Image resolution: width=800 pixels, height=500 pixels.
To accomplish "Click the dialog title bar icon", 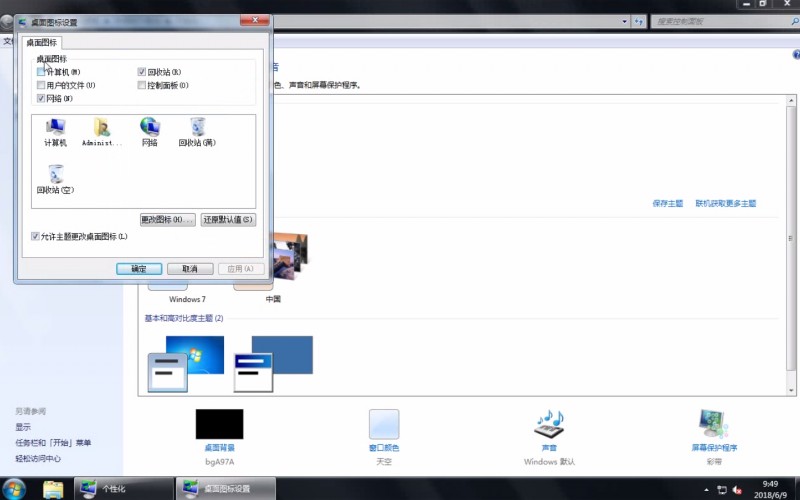I will [x=23, y=22].
